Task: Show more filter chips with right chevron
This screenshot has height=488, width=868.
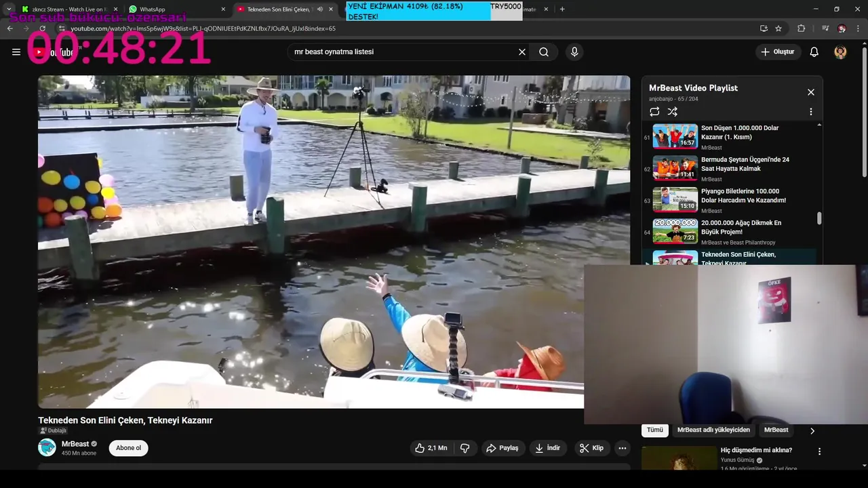Action: (812, 430)
